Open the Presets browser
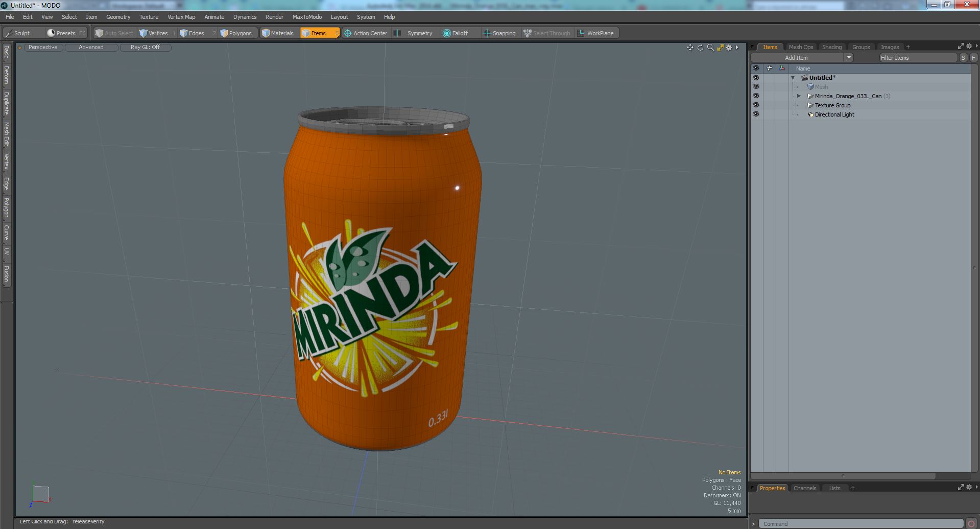The image size is (980, 529). click(x=66, y=33)
